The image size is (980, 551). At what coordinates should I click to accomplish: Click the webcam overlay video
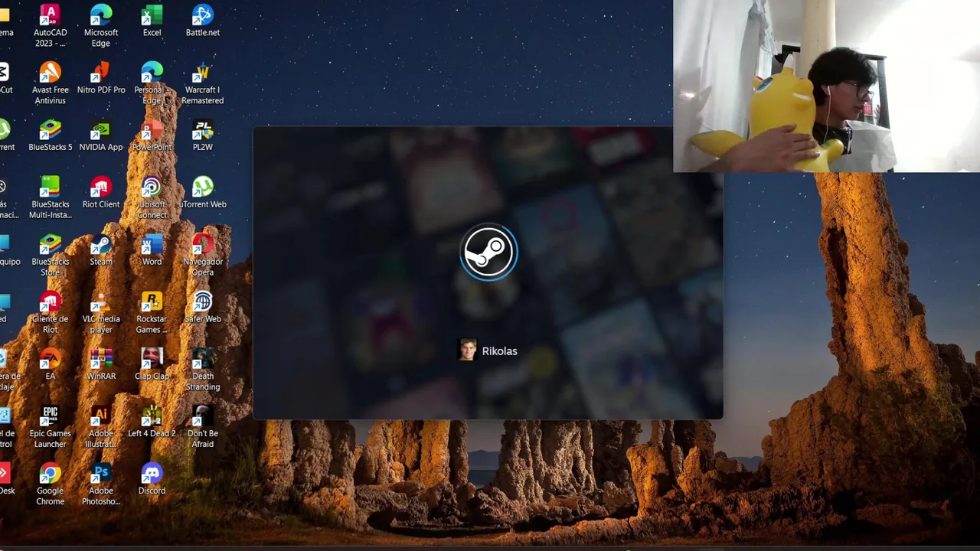tap(826, 86)
